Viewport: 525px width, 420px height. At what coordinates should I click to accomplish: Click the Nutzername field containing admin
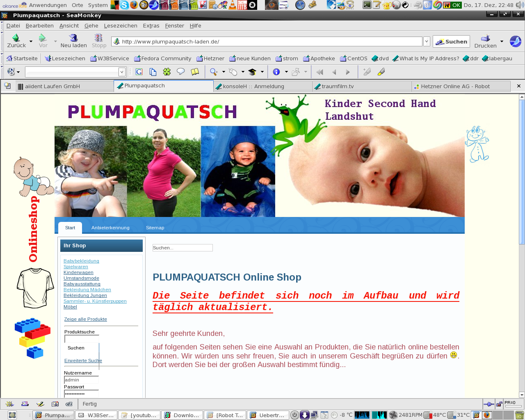pos(81,380)
